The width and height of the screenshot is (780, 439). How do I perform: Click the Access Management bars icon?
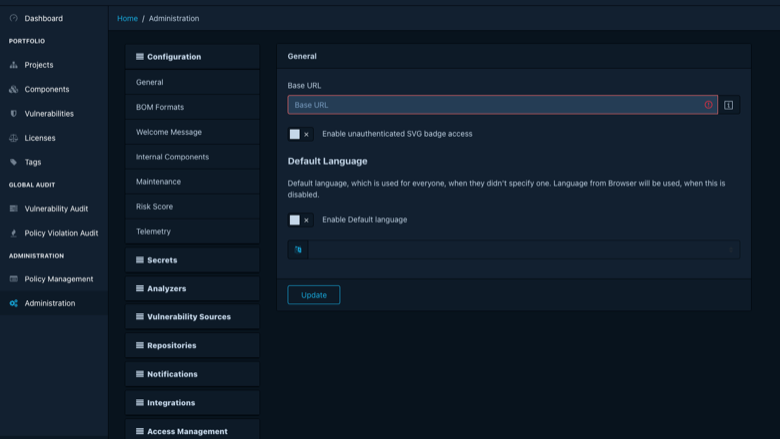(x=140, y=432)
